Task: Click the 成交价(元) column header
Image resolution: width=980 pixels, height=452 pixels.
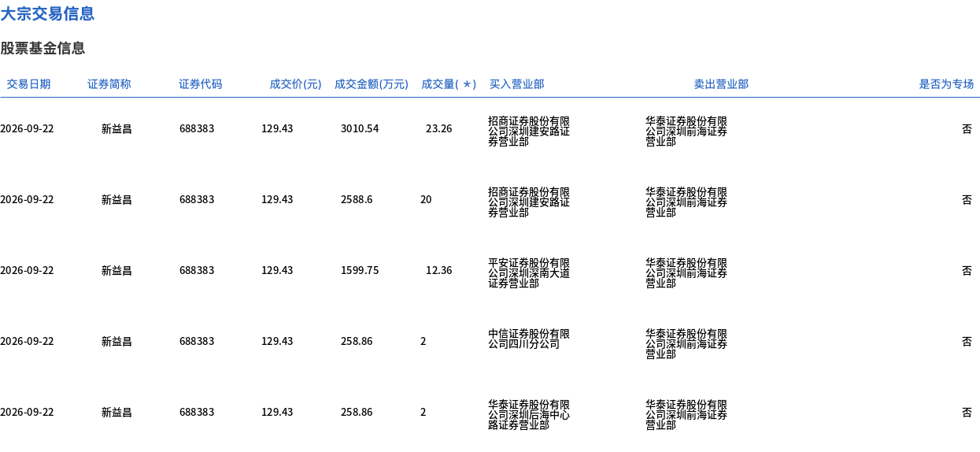Action: tap(295, 84)
